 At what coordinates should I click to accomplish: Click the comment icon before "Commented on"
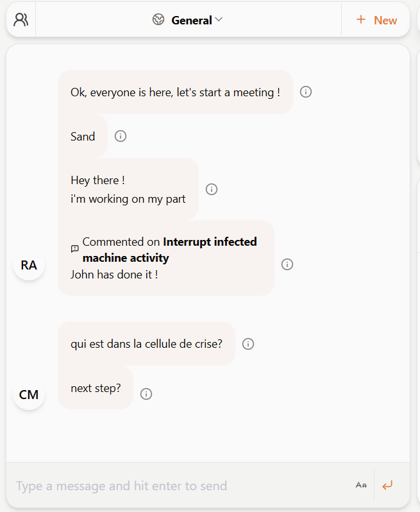tap(75, 249)
